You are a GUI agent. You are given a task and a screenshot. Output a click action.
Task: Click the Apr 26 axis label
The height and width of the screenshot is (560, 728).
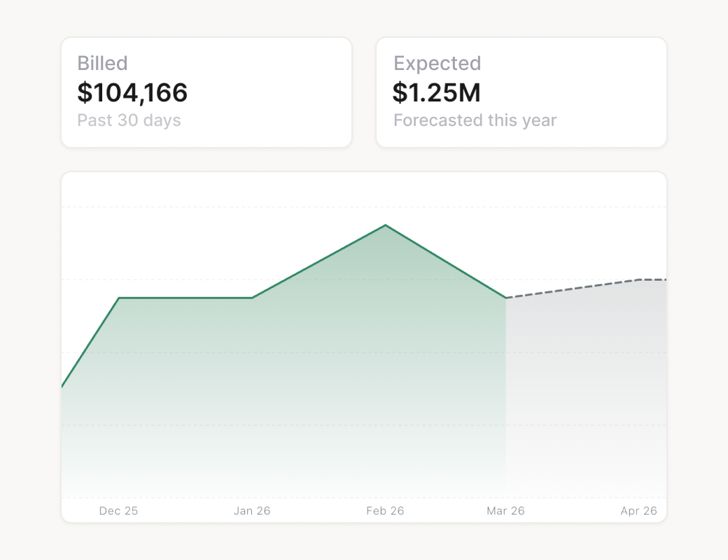[x=638, y=511]
